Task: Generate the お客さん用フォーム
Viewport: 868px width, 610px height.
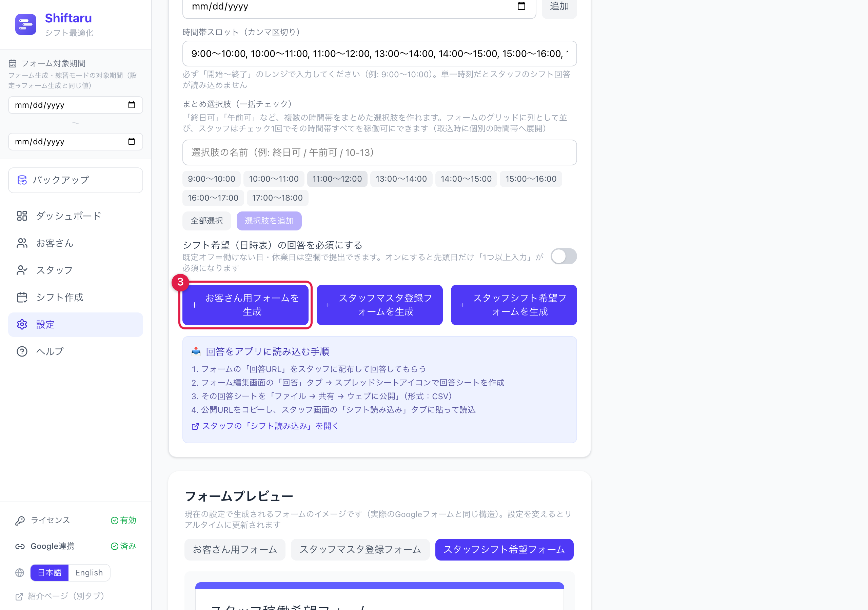Action: tap(245, 305)
